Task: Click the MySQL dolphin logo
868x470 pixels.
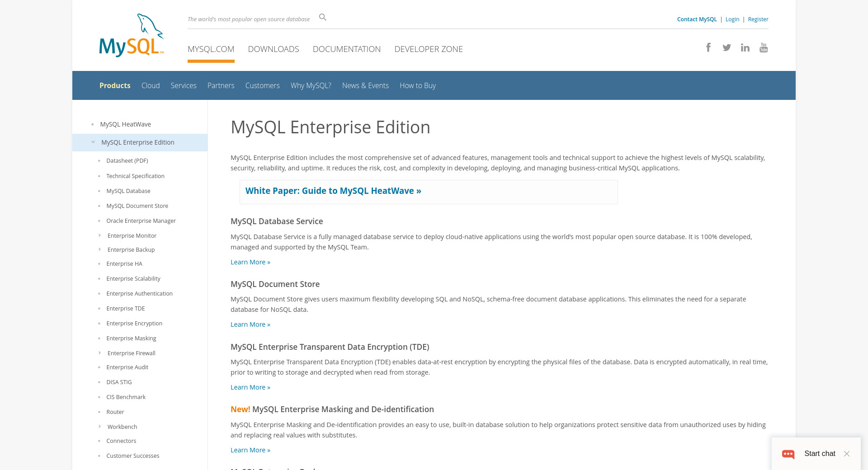Action: pyautogui.click(x=131, y=35)
